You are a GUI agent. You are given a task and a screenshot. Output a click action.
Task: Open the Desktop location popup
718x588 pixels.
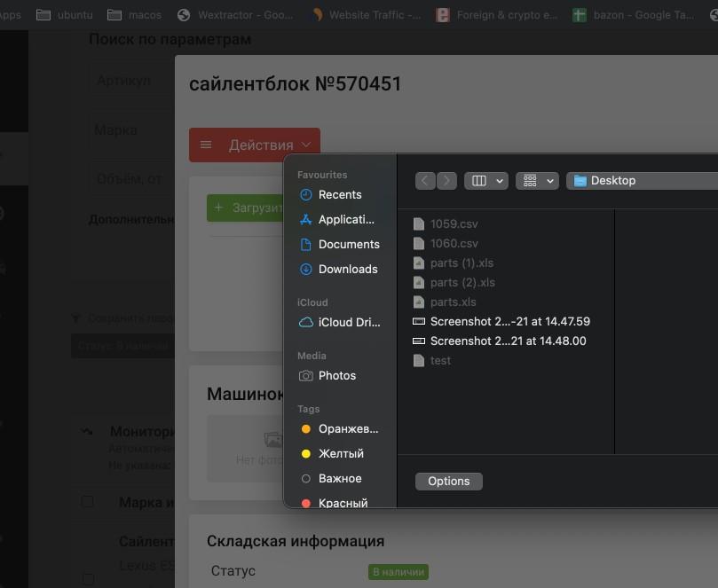642,181
